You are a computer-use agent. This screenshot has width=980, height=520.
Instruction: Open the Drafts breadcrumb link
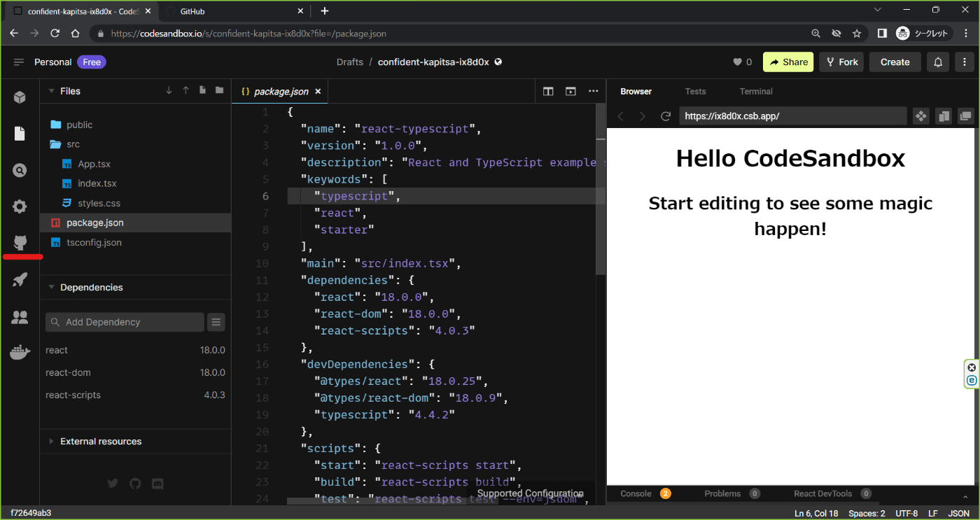349,62
